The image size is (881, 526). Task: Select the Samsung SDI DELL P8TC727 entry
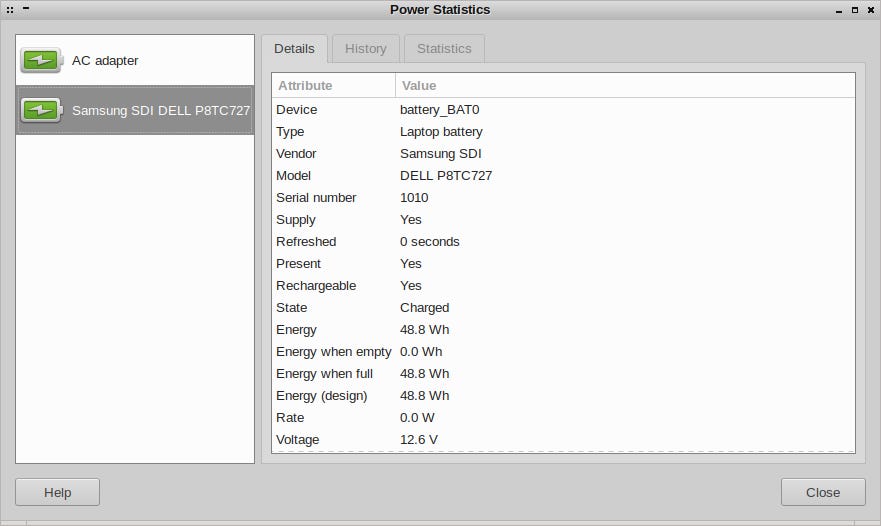(x=135, y=110)
